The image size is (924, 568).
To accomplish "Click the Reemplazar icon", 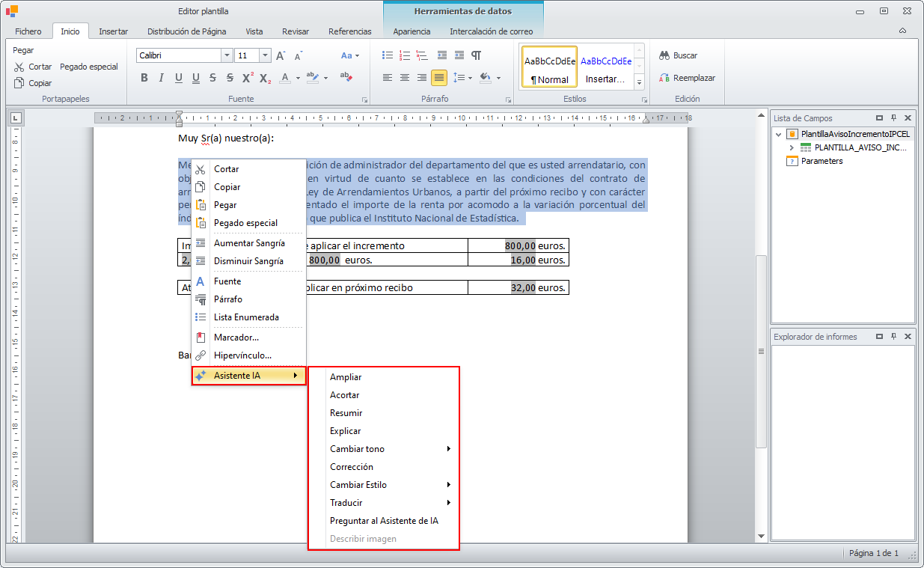I will 664,78.
